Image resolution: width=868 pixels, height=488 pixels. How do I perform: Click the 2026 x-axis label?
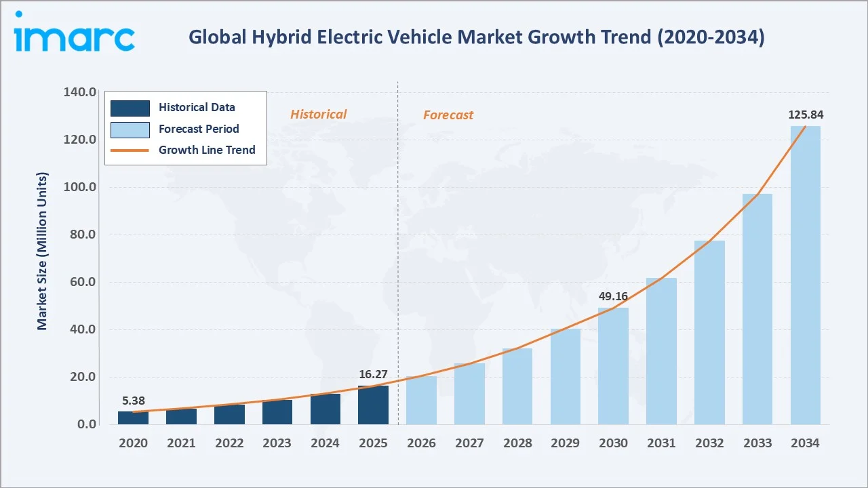(421, 443)
